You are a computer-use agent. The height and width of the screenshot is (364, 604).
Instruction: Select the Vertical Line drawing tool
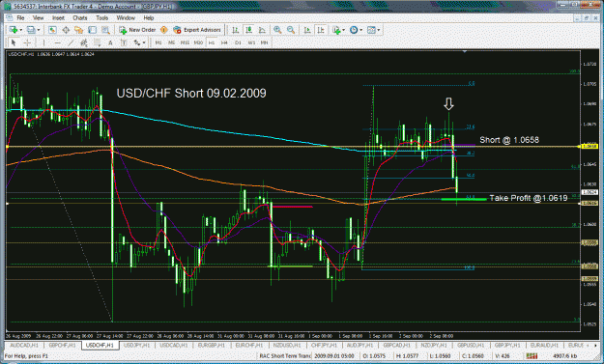click(43, 42)
